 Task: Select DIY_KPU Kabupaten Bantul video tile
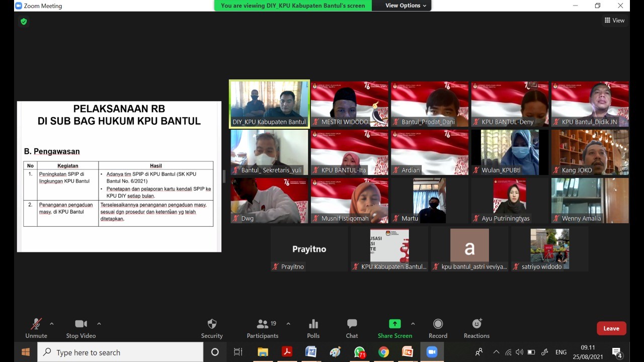pyautogui.click(x=269, y=104)
